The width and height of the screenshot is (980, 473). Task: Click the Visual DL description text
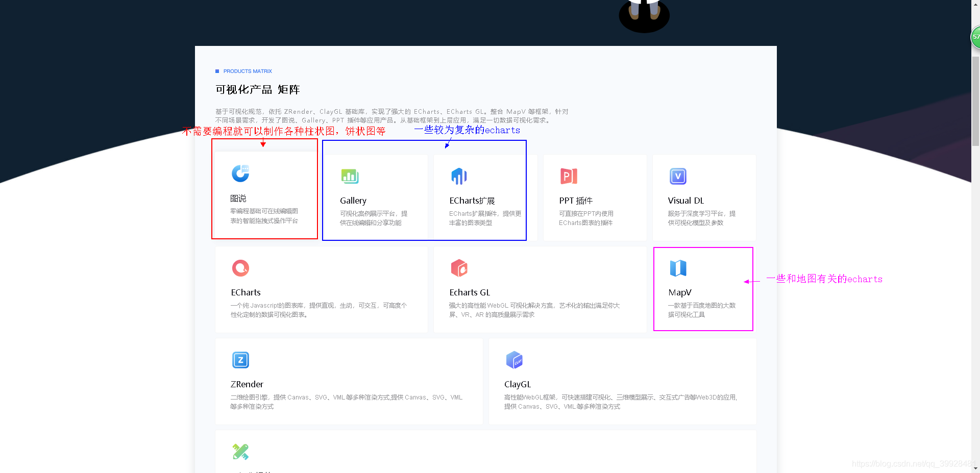[x=702, y=218]
